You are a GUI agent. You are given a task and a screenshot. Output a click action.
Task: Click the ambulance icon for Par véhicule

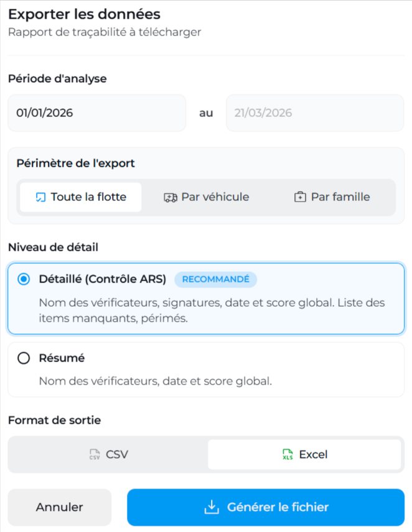pos(171,197)
